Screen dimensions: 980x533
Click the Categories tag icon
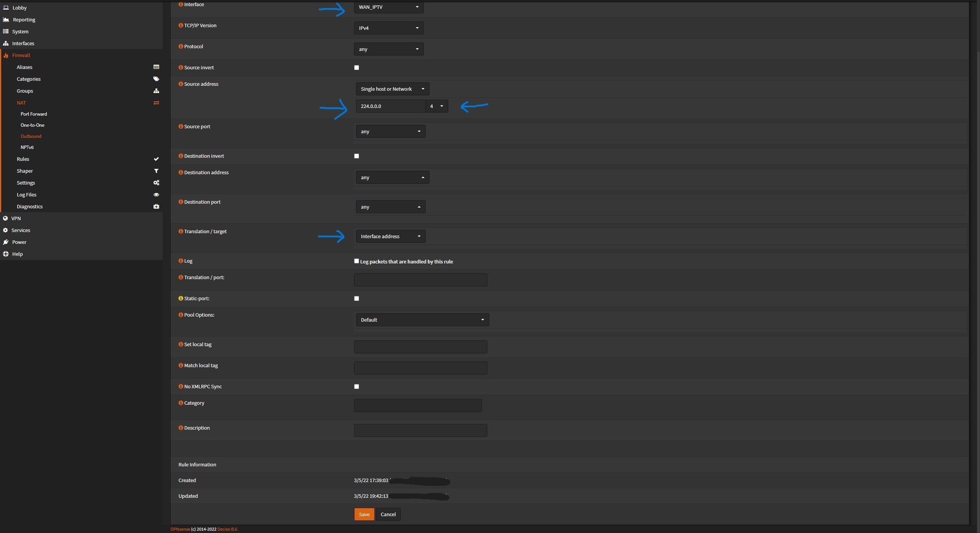(x=156, y=79)
